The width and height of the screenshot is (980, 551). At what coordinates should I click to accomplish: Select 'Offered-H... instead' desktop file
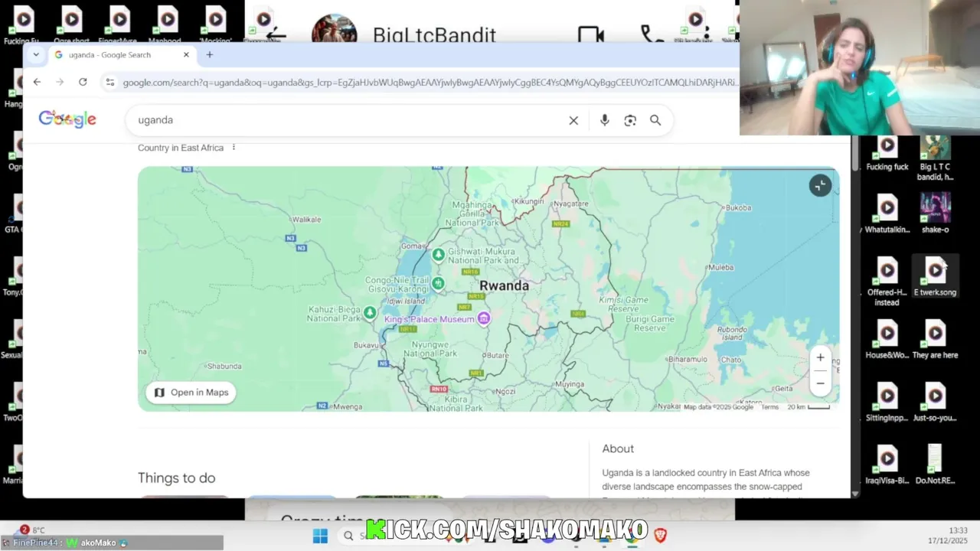coord(887,282)
